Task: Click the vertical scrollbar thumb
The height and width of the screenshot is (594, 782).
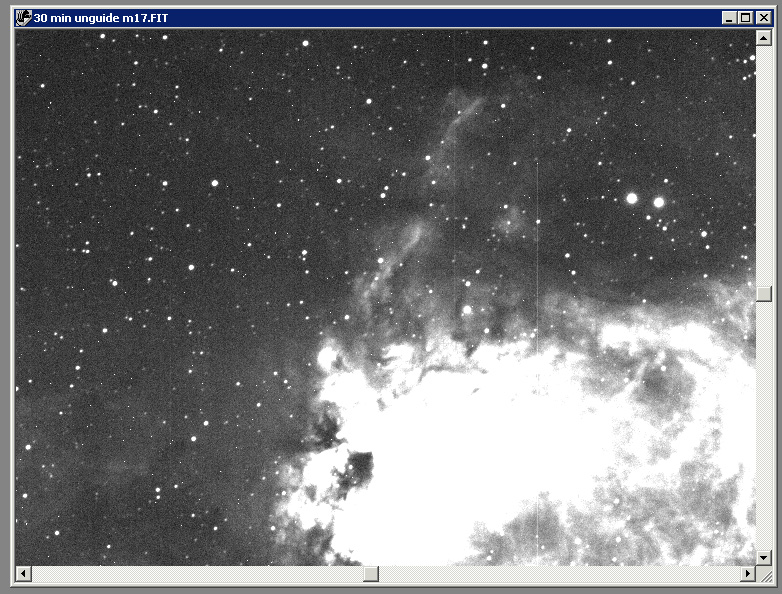Action: coord(764,293)
